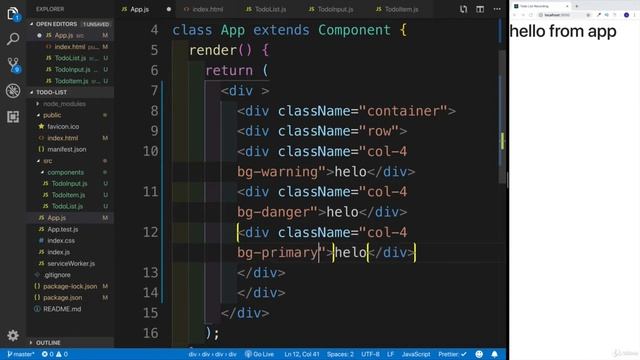Switch to the TodoList.js editor tab
The height and width of the screenshot is (360, 640).
270,9
